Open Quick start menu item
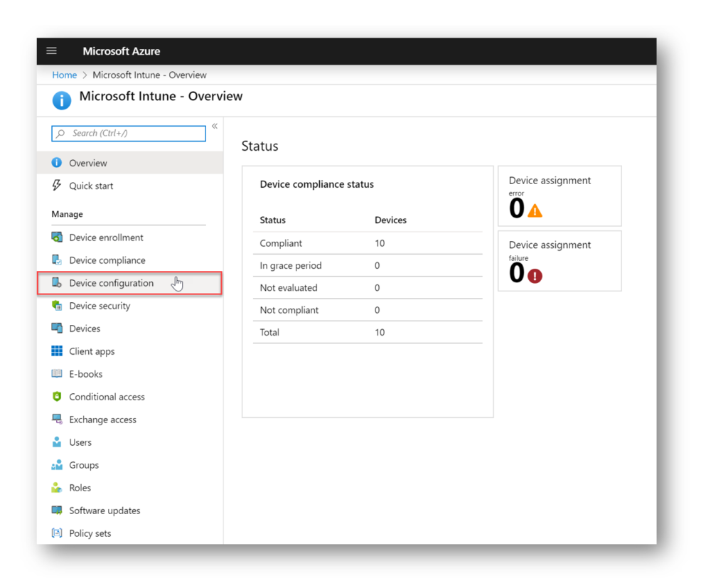Screen dimensions: 728x588 pos(130,186)
